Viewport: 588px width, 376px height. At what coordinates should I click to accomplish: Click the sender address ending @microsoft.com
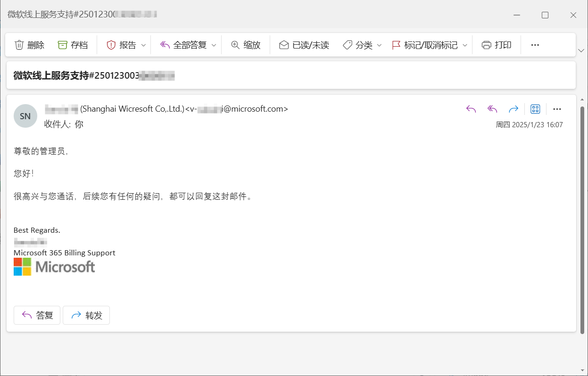(x=236, y=109)
